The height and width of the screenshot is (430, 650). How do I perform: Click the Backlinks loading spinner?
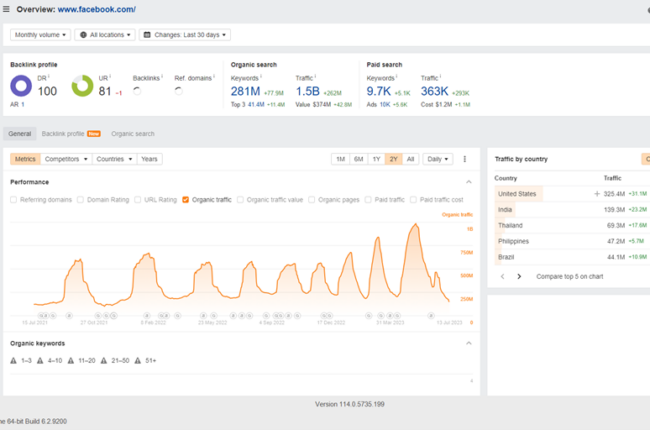coord(137,91)
